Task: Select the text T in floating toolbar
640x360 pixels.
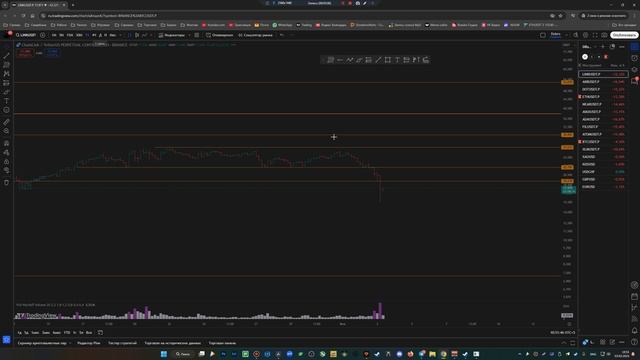Action: (397, 60)
